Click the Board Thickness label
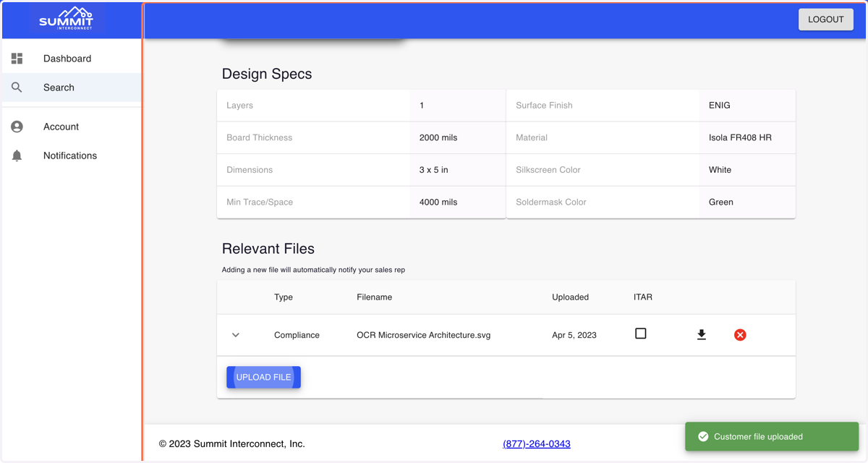 (260, 137)
